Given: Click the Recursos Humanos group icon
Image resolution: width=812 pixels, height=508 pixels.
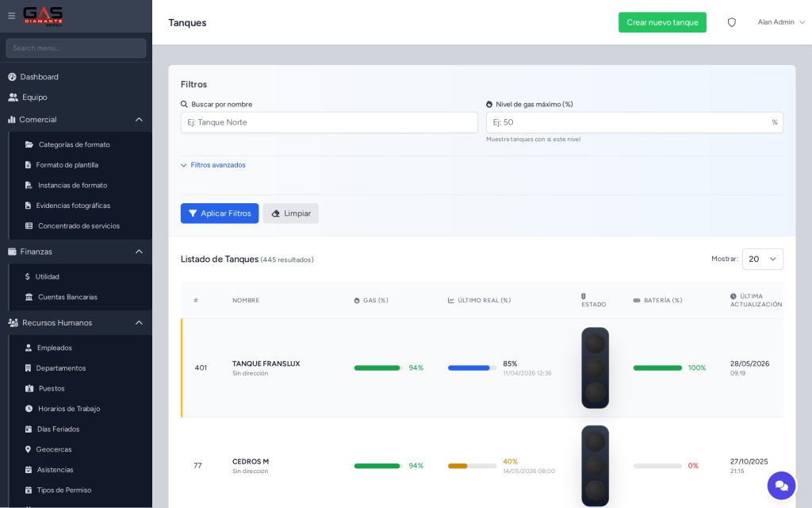Looking at the screenshot, I should [13, 322].
